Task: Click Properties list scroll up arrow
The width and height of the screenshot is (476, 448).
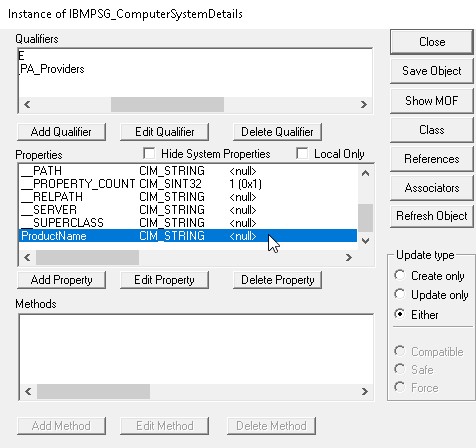Action: pyautogui.click(x=365, y=173)
